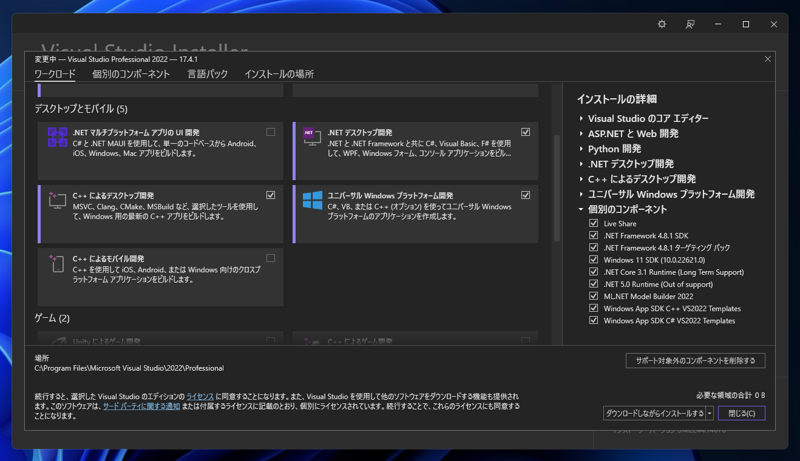The width and height of the screenshot is (800, 461).
Task: Click the C++ によるモバイル開発 card title
Action: pos(108,259)
